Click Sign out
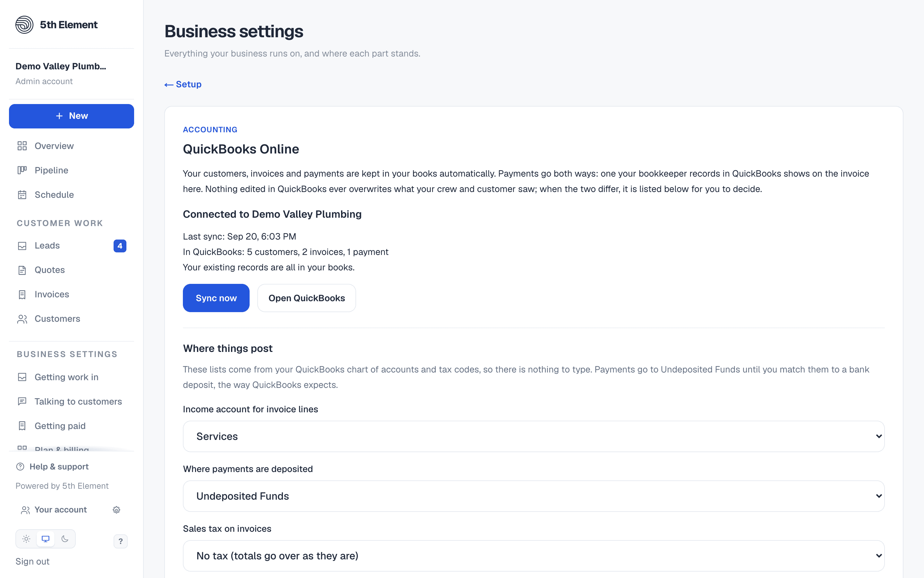Image resolution: width=924 pixels, height=578 pixels. 32,562
